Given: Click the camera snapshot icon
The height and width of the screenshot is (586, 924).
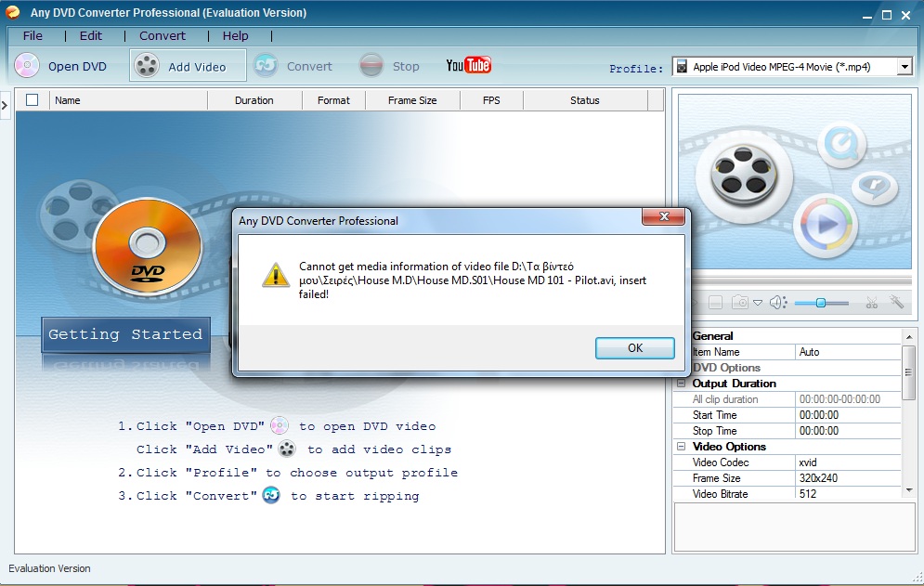Looking at the screenshot, I should [x=739, y=303].
